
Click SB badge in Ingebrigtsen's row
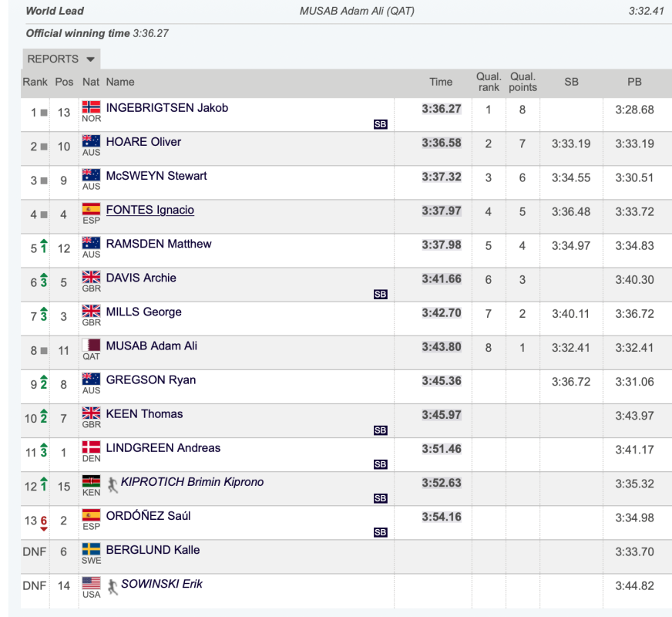tap(380, 124)
